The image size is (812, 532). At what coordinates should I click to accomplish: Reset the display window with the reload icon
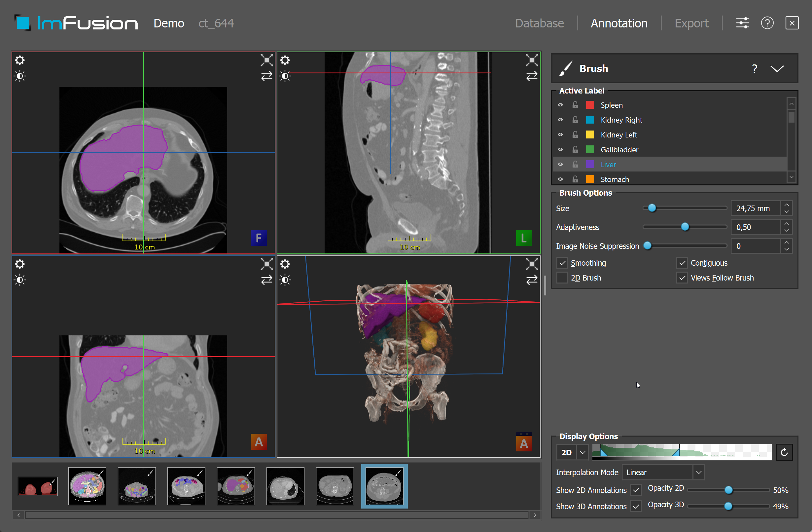tap(784, 452)
